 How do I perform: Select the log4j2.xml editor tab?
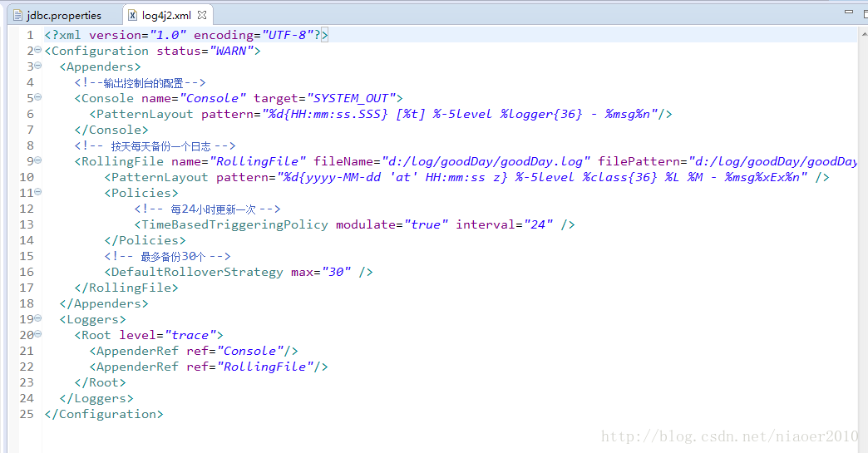pyautogui.click(x=166, y=16)
